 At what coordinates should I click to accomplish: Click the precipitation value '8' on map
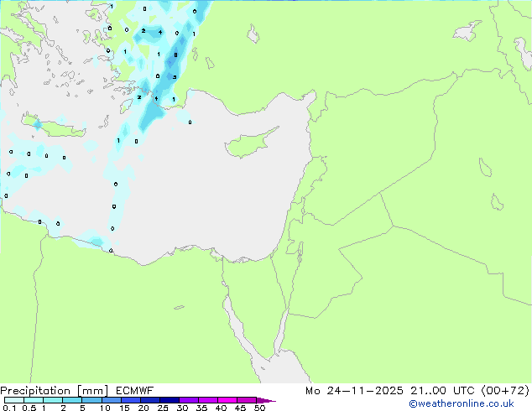[175, 55]
